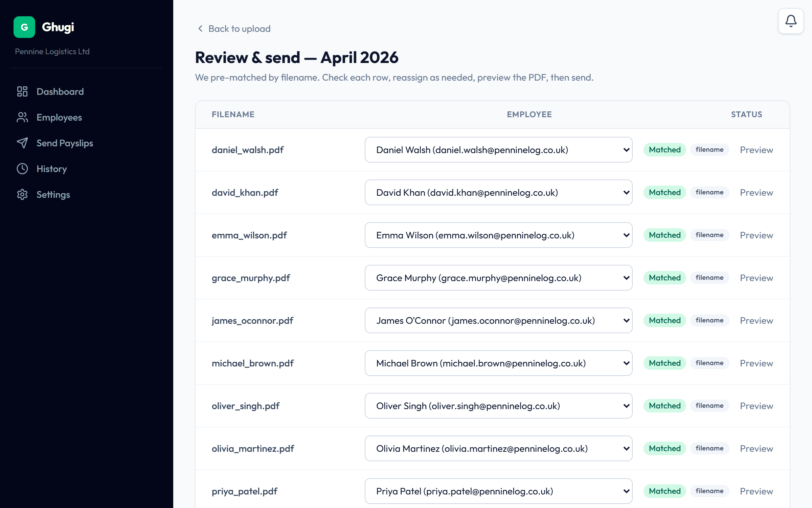This screenshot has width=812, height=508.
Task: Click the History clock icon
Action: pyautogui.click(x=22, y=169)
